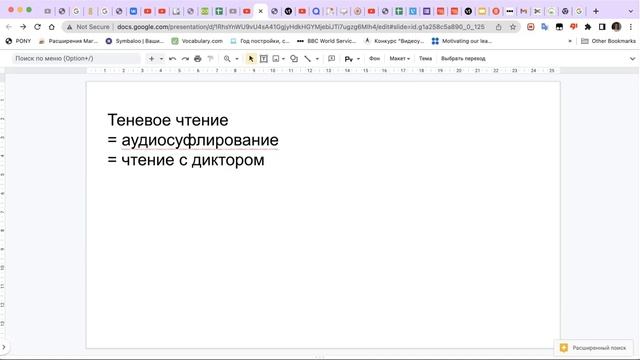Click the insert image icon
This screenshot has height=360, width=640.
(x=276, y=59)
